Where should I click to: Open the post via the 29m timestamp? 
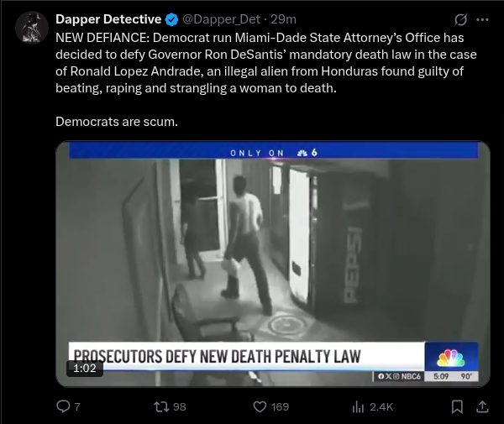click(283, 19)
